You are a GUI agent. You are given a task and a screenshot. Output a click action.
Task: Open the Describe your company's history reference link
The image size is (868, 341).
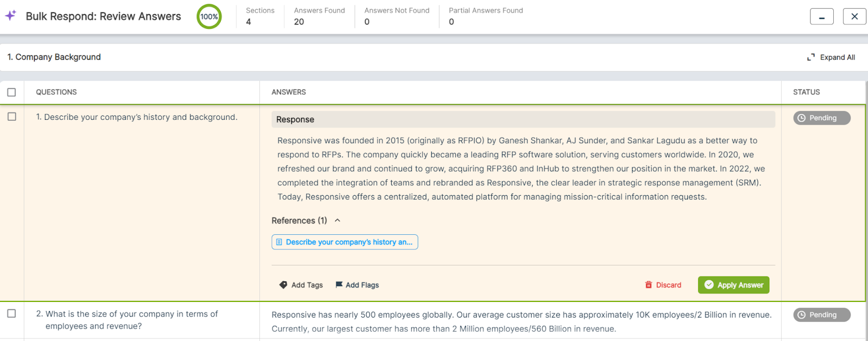pos(344,242)
